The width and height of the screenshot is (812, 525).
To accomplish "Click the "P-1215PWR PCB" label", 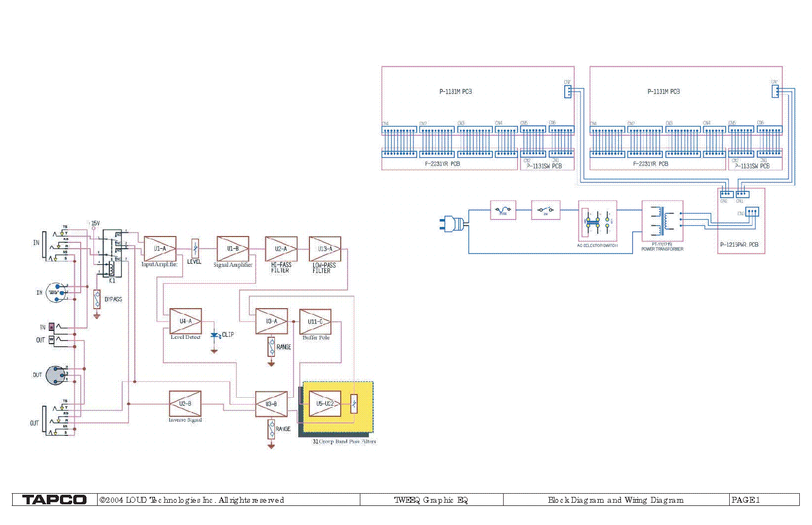I will tap(739, 245).
